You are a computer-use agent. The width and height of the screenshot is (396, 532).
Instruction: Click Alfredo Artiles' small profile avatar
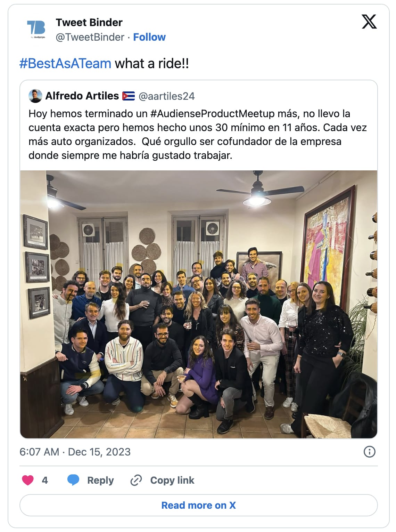pos(35,96)
